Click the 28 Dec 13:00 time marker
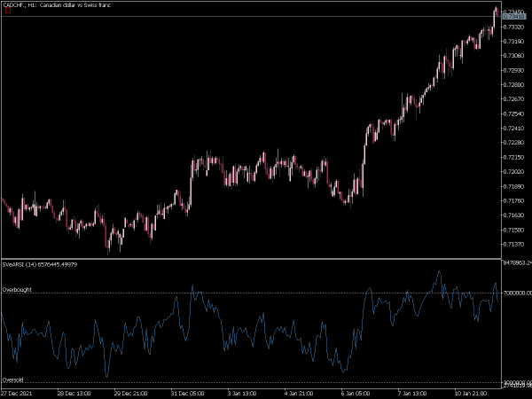This screenshot has width=532, height=399. 74,393
